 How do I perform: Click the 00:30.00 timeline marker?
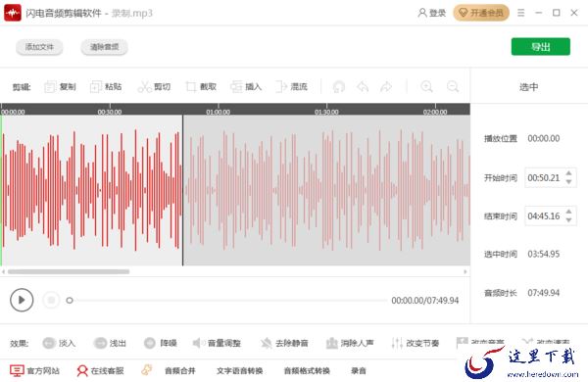point(110,112)
